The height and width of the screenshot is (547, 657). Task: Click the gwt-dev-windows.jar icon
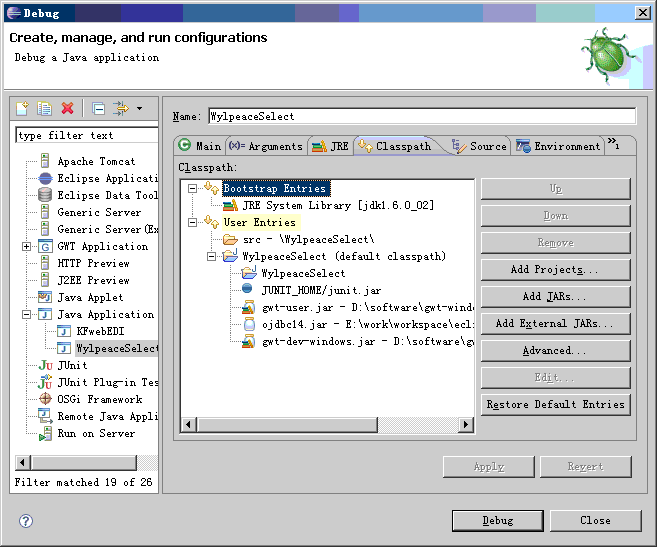click(248, 341)
